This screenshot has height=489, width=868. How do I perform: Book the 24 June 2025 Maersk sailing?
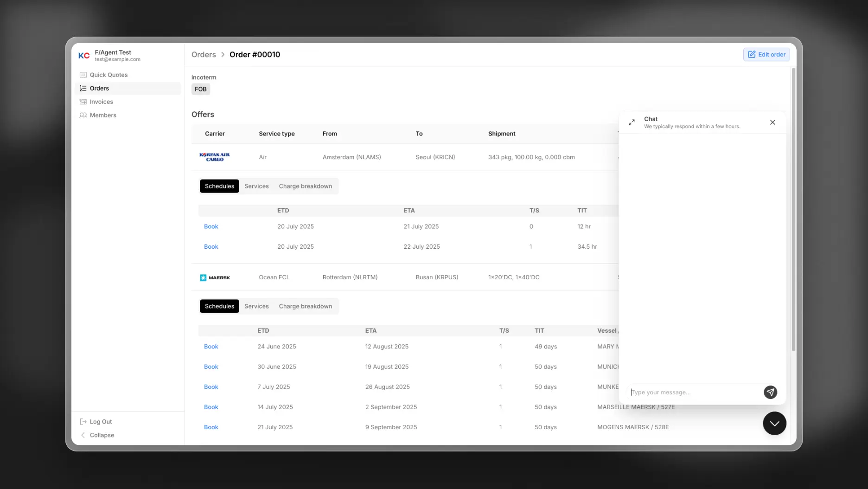[211, 346]
